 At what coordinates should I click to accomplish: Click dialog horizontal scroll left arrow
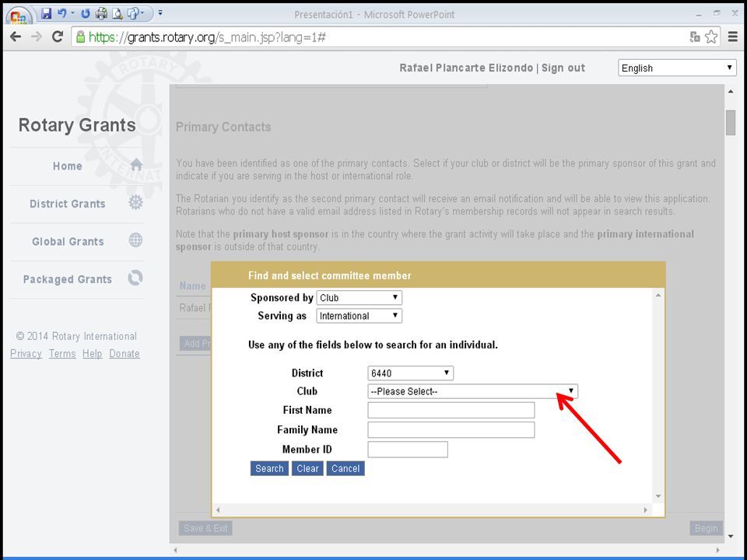coord(218,510)
